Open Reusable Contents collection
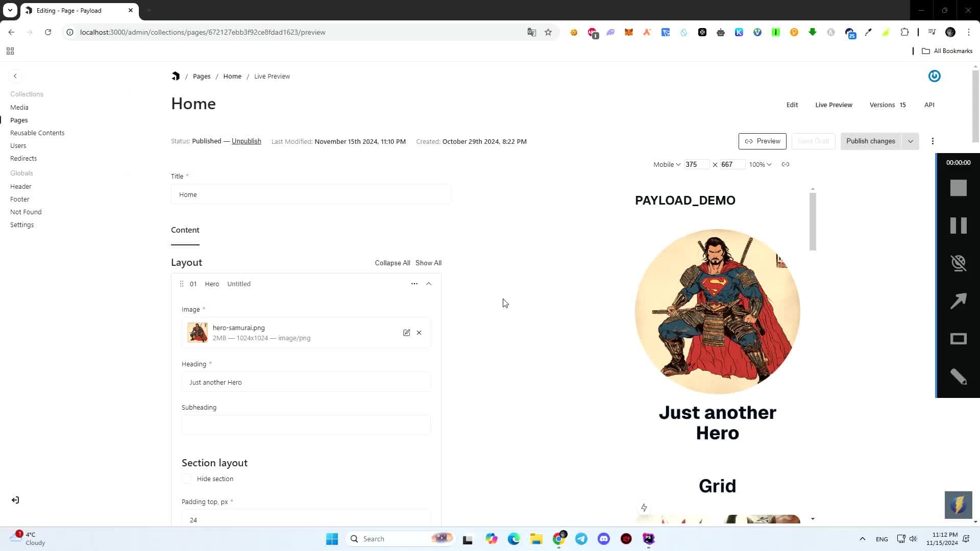 pos(37,133)
